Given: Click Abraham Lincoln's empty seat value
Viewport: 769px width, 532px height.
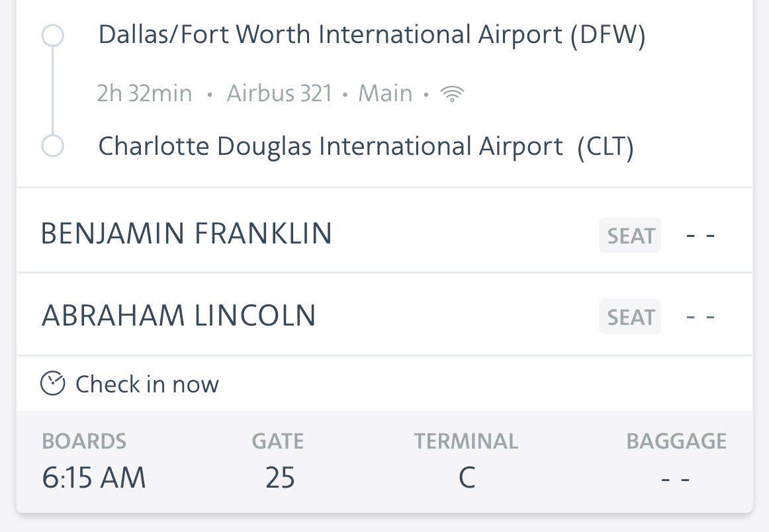Looking at the screenshot, I should (x=701, y=317).
